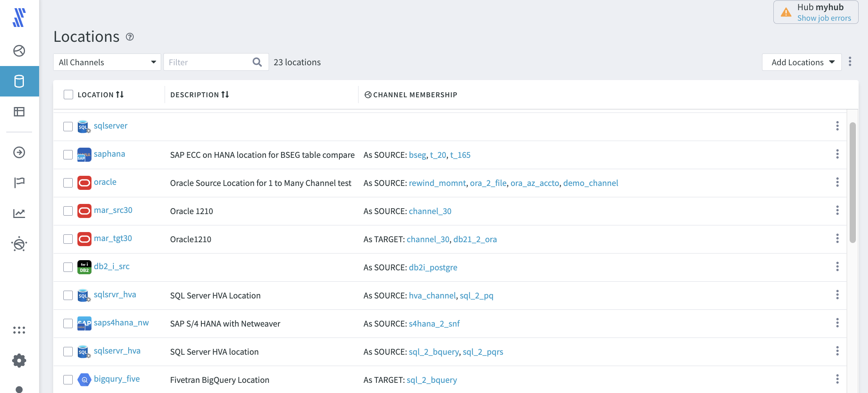Click 'Fivetran BigQuery Location' description
Viewport: 868px width, 393px height.
(x=220, y=380)
